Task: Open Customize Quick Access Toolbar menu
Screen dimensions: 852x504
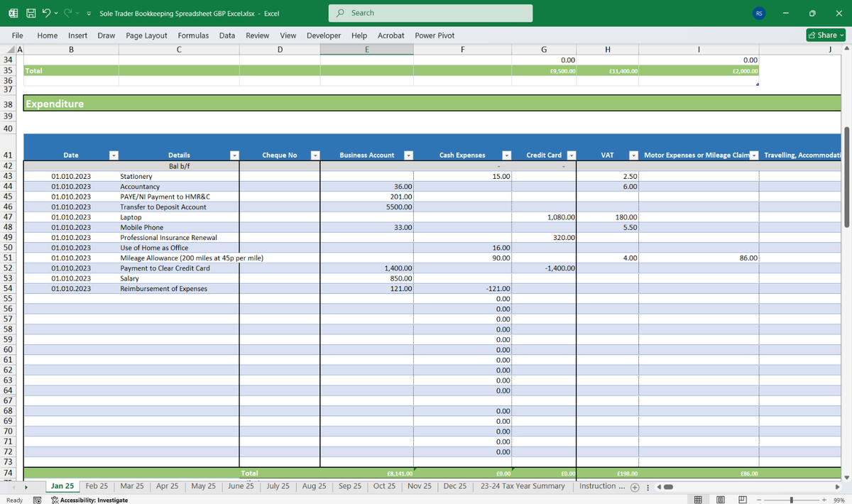Action: click(x=88, y=13)
